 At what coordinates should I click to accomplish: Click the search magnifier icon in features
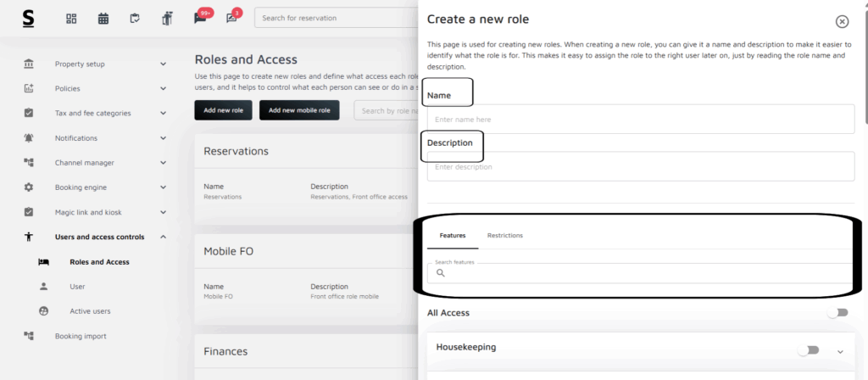pyautogui.click(x=441, y=273)
